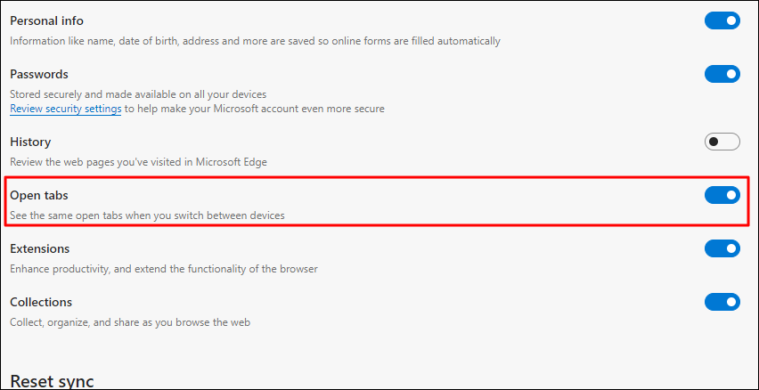Select the Open tabs label
Image resolution: width=759 pixels, height=390 pixels.
pos(39,195)
